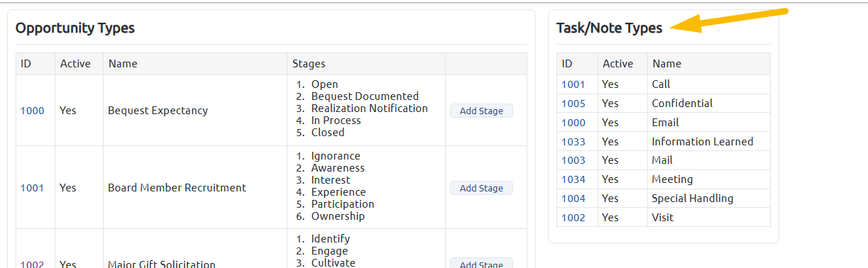Open opportunity type ID 1000 link
This screenshot has height=268, width=868.
[x=32, y=111]
